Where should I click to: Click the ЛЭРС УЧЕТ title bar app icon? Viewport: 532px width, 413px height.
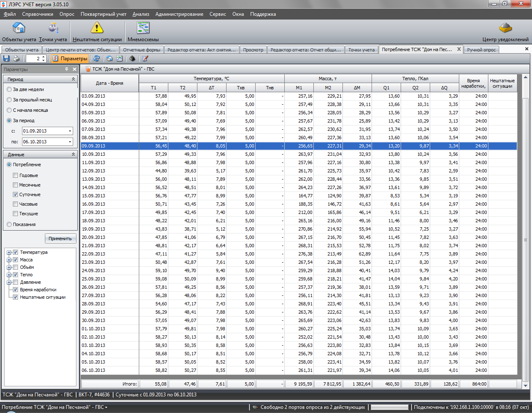tap(4, 4)
